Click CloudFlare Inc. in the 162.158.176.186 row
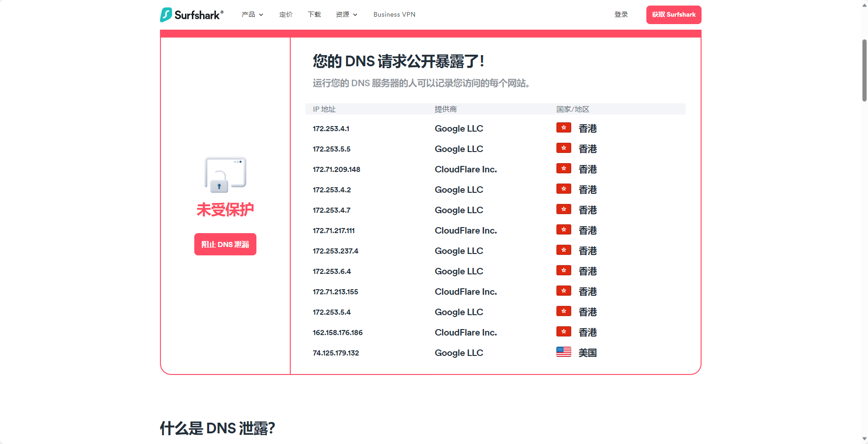Image resolution: width=868 pixels, height=444 pixels. coord(466,333)
